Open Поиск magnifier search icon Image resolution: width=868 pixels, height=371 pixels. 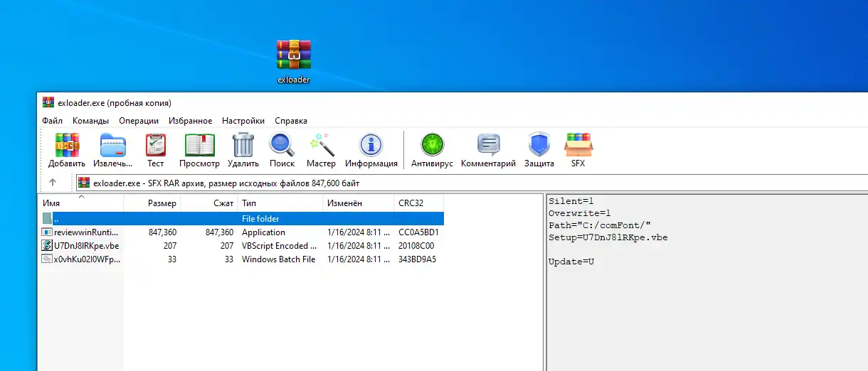(x=282, y=145)
